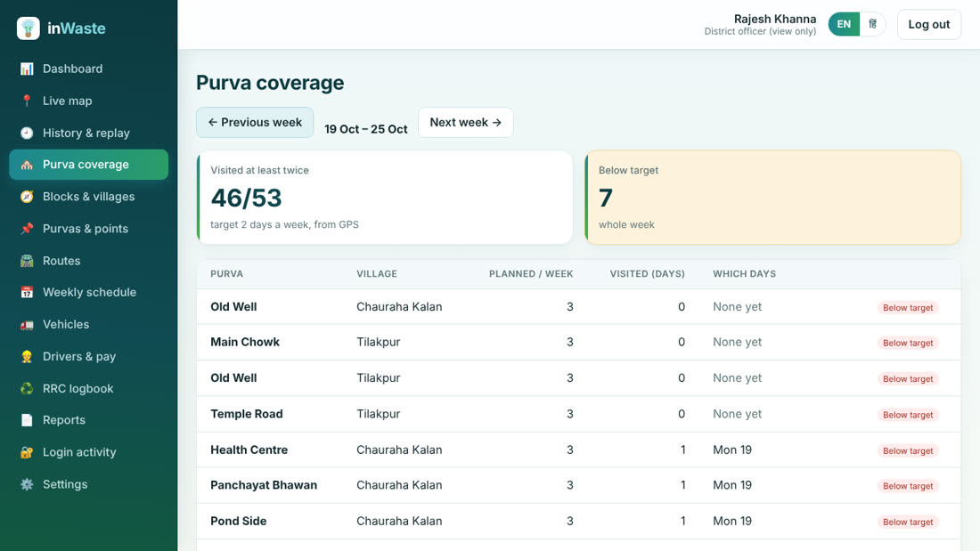Click the Purva column header
The width and height of the screenshot is (980, 551).
click(227, 273)
